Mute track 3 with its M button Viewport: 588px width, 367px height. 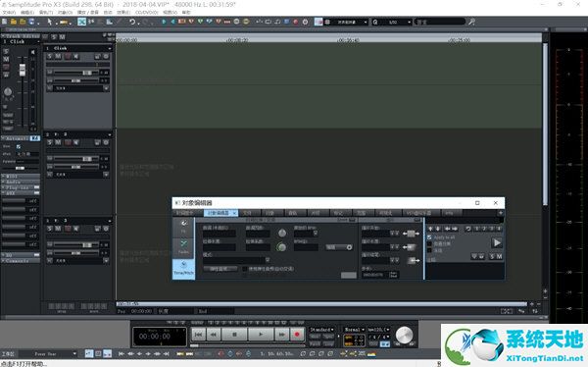pyautogui.click(x=58, y=229)
